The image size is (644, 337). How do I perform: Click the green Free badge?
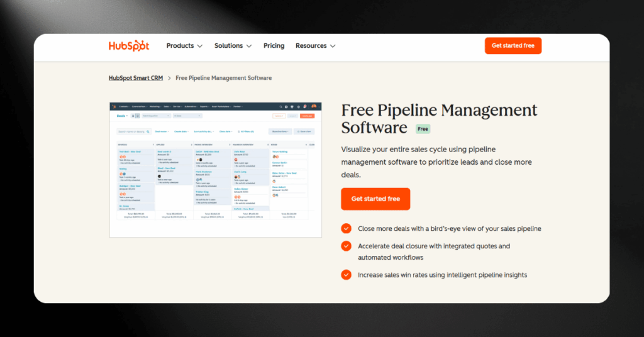[x=423, y=129]
